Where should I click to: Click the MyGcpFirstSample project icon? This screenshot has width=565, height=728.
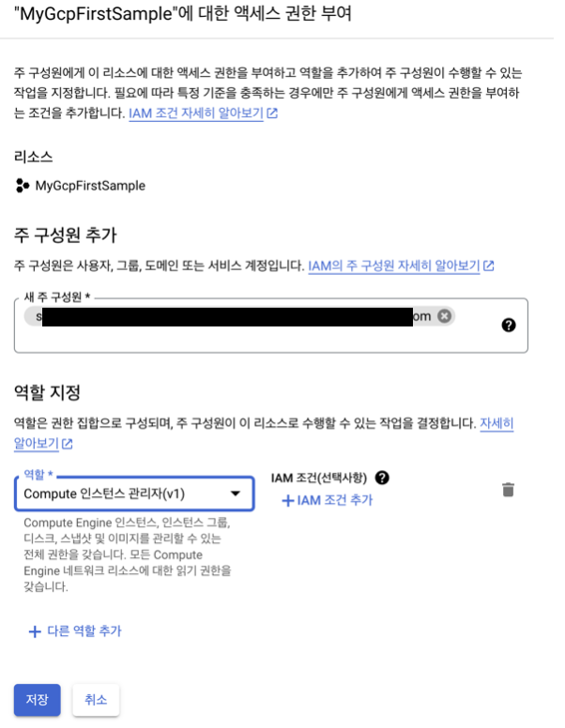point(22,185)
